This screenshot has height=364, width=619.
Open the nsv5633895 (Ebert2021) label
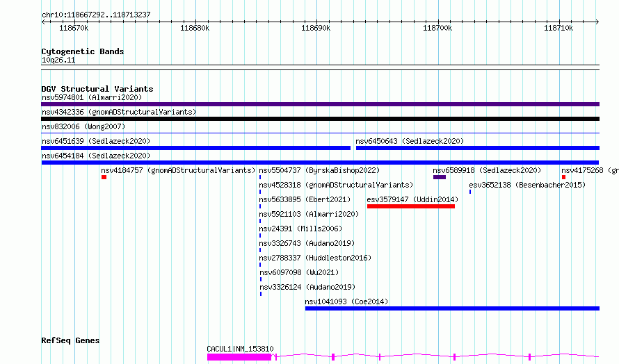coord(305,199)
